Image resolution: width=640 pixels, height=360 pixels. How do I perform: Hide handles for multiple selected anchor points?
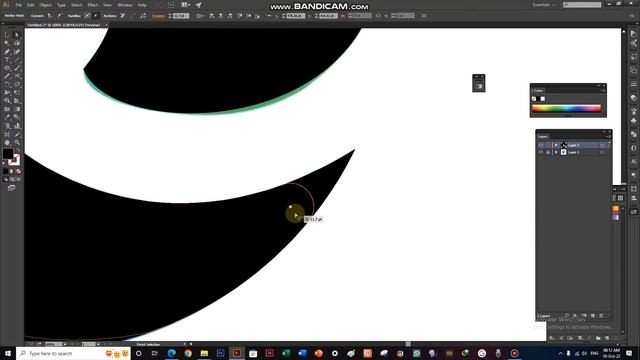point(96,16)
